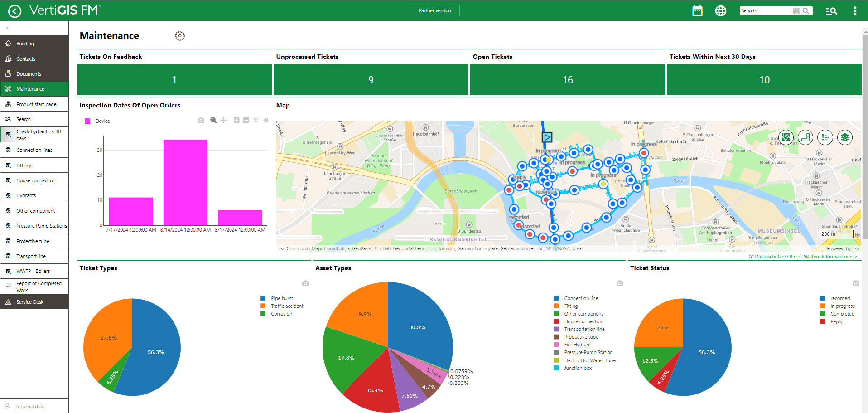Viewport: 868px width, 413px height.
Task: Toggle In progress in Ticket Status legend
Action: pyautogui.click(x=837, y=306)
